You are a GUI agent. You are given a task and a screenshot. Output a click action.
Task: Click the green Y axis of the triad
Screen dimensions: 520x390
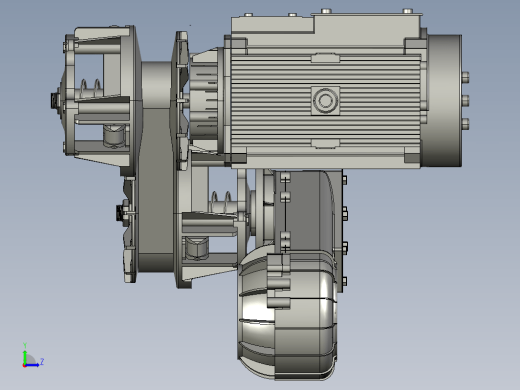click(x=25, y=357)
